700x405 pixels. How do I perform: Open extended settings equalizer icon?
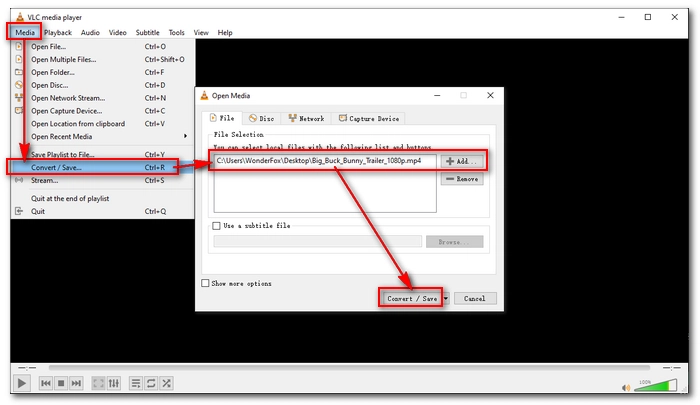(x=114, y=383)
